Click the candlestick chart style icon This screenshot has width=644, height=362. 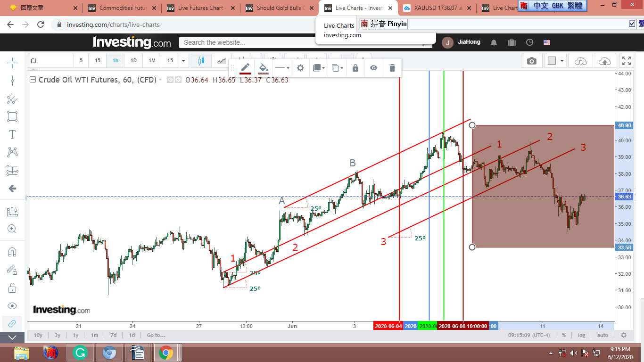pos(202,61)
